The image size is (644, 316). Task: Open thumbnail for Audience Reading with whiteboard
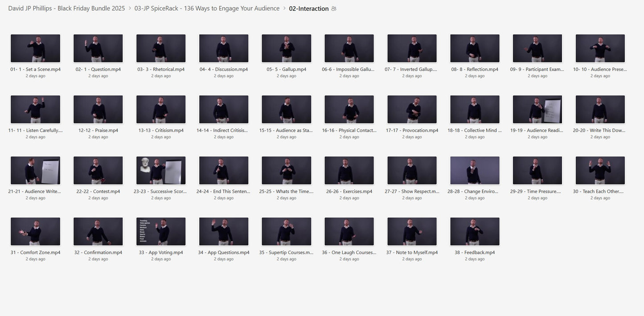coord(537,109)
